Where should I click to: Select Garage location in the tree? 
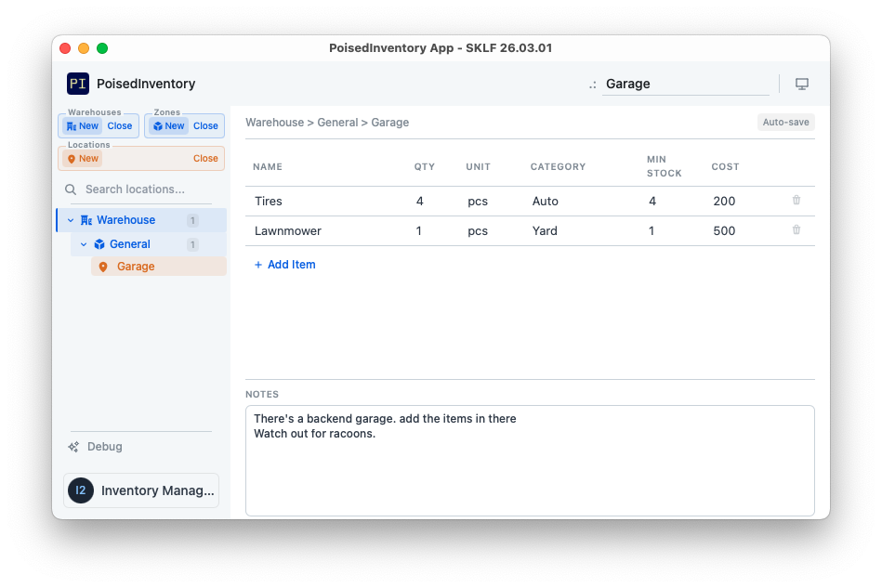159,267
